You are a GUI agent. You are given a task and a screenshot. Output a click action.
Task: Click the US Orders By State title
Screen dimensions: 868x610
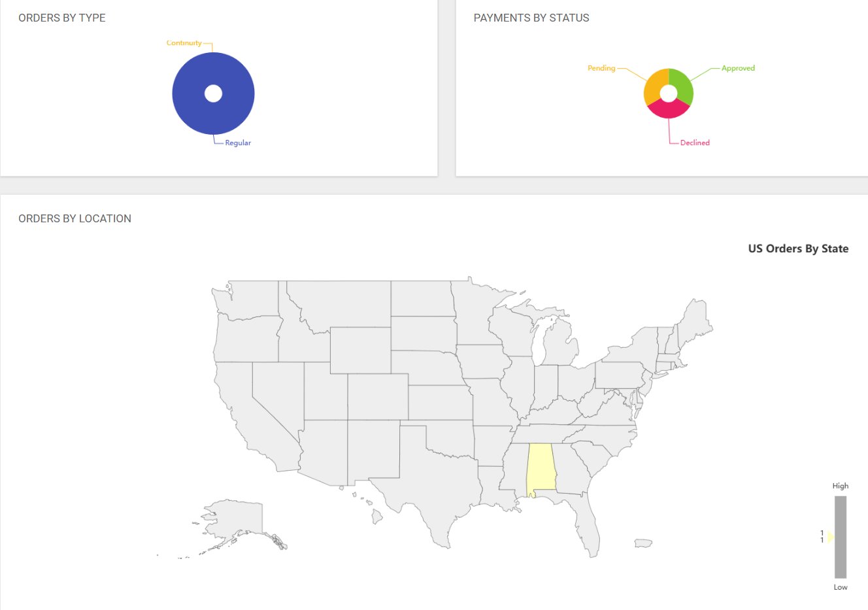[798, 248]
